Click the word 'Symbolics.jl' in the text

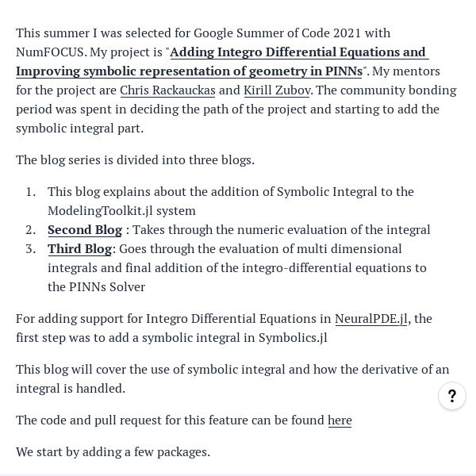click(x=293, y=338)
